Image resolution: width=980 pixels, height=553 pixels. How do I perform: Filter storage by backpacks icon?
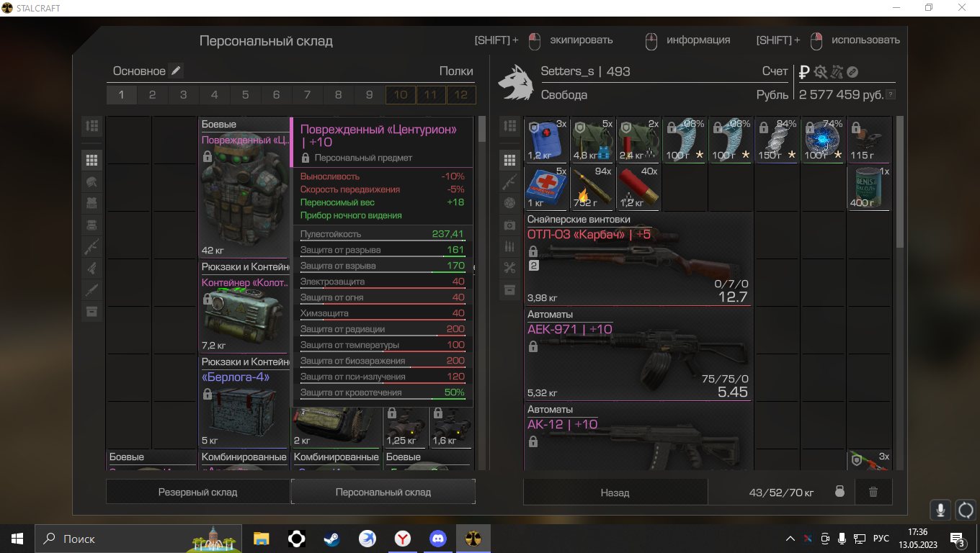point(92,225)
